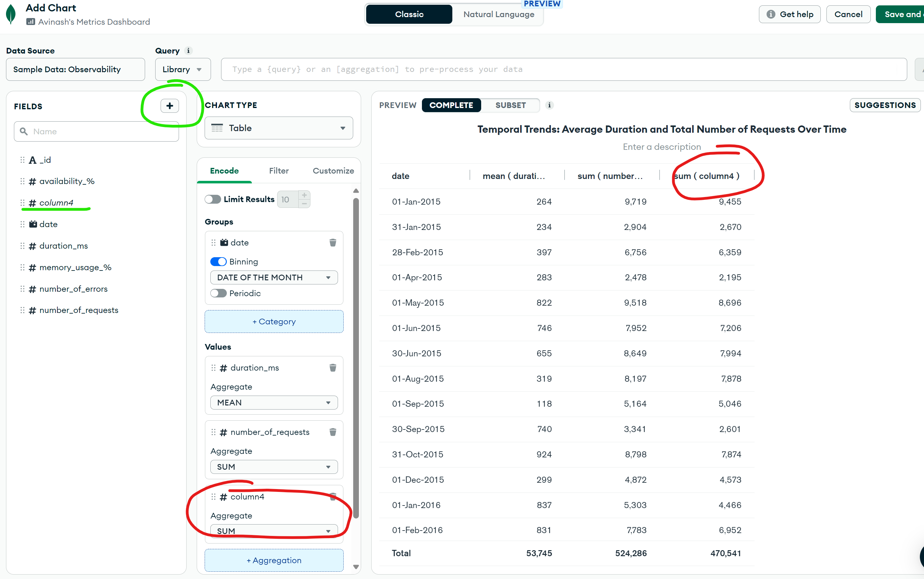924x579 pixels.
Task: Click the Preview mode info icon
Action: coord(549,105)
